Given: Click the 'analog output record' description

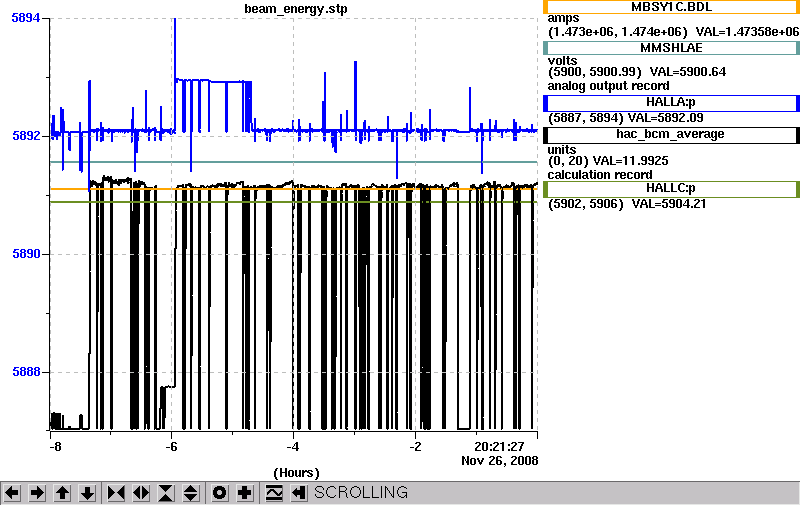Looking at the screenshot, I should [608, 86].
